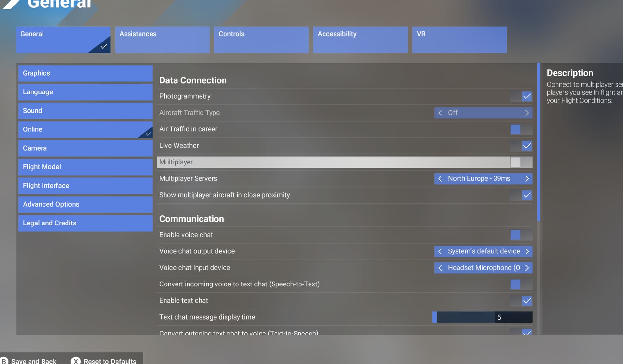Click the B button icon beside Save and Back
This screenshot has height=364, width=623.
pos(4,361)
